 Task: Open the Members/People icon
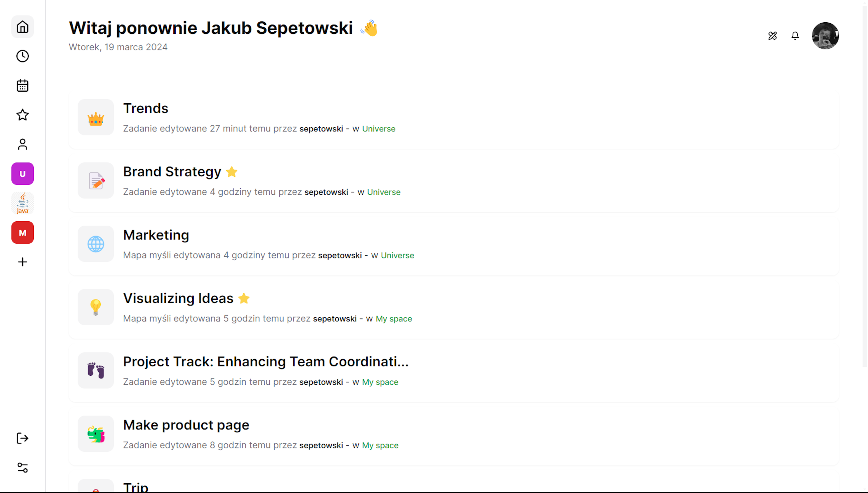point(23,144)
